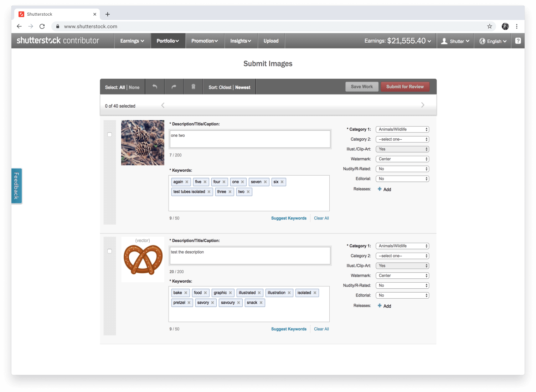Open the Earnings menu
The image size is (536, 392).
click(x=132, y=41)
